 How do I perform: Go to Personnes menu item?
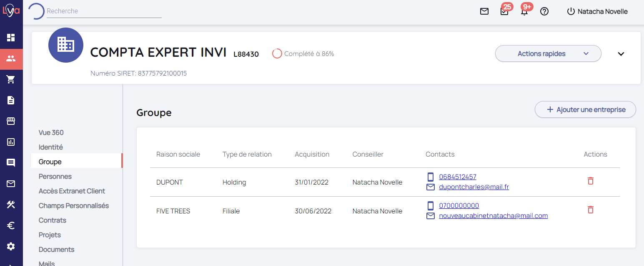coord(55,176)
